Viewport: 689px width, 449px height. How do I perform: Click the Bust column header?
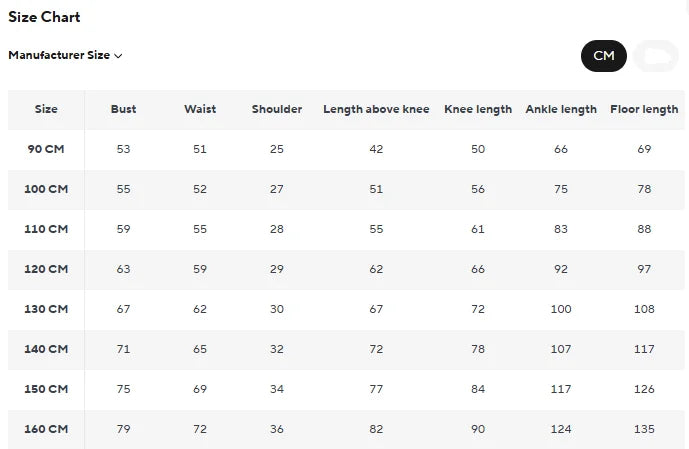tap(123, 109)
